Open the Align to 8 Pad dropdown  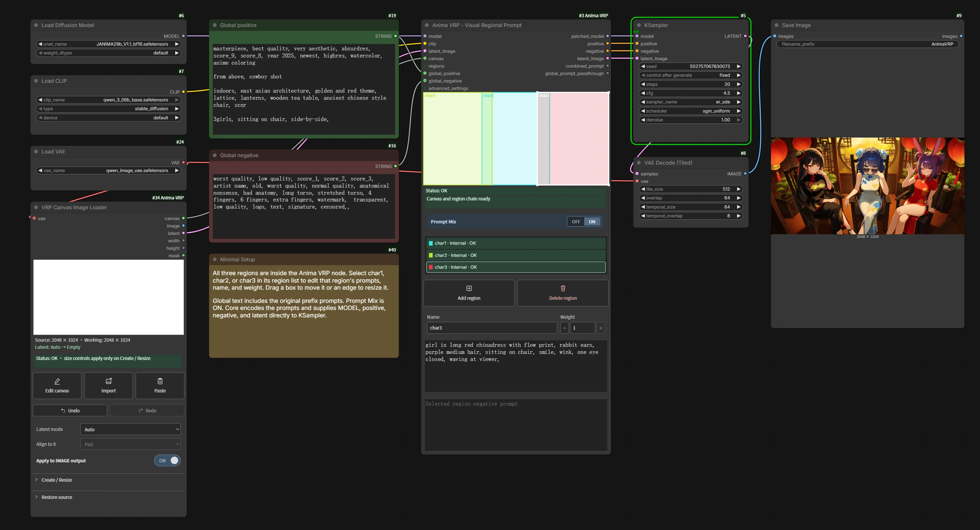[131, 444]
